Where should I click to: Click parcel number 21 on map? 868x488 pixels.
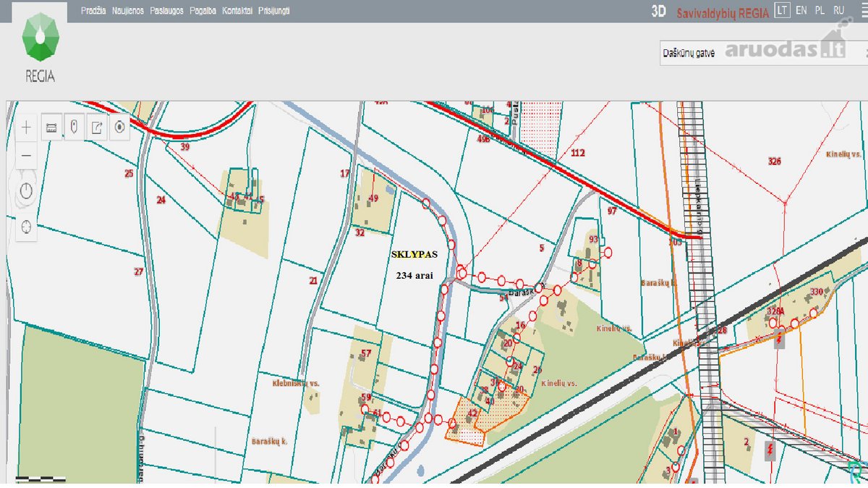point(313,280)
